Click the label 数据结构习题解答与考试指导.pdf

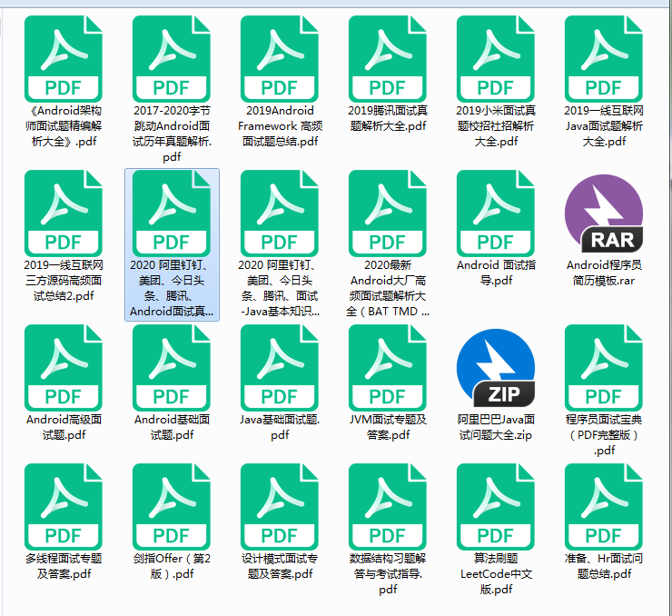click(x=388, y=573)
